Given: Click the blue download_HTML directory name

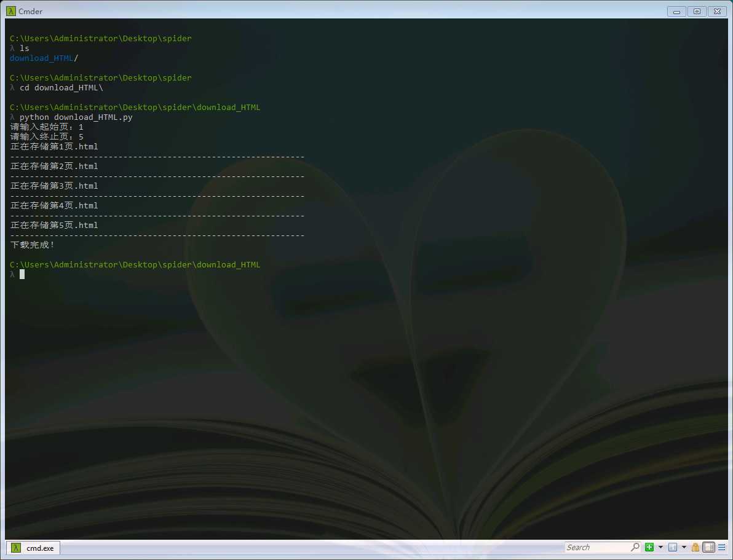Looking at the screenshot, I should [x=42, y=58].
